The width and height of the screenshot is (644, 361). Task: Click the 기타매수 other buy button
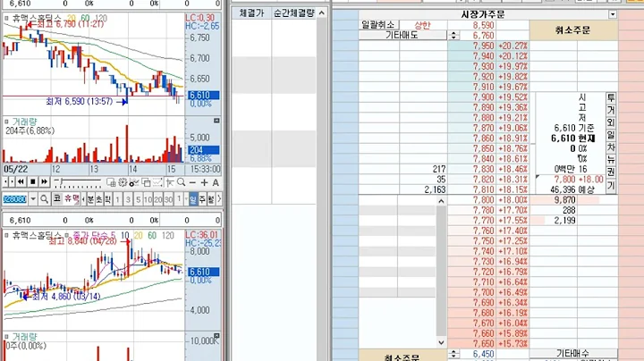pos(573,353)
